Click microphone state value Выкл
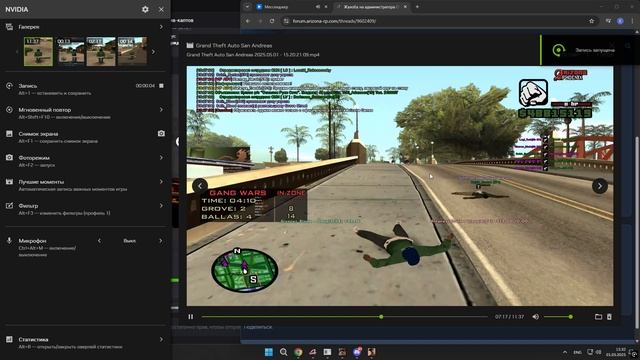640x360 pixels. click(x=130, y=241)
